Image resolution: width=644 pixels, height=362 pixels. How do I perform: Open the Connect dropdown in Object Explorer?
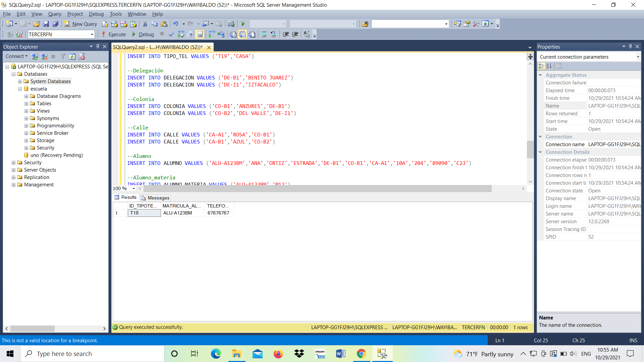click(16, 56)
